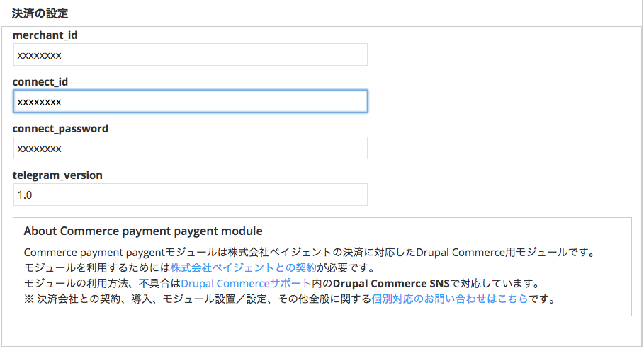Click the モジュールの利用方法、不具合は text
The width and height of the screenshot is (644, 351).
coord(102,283)
